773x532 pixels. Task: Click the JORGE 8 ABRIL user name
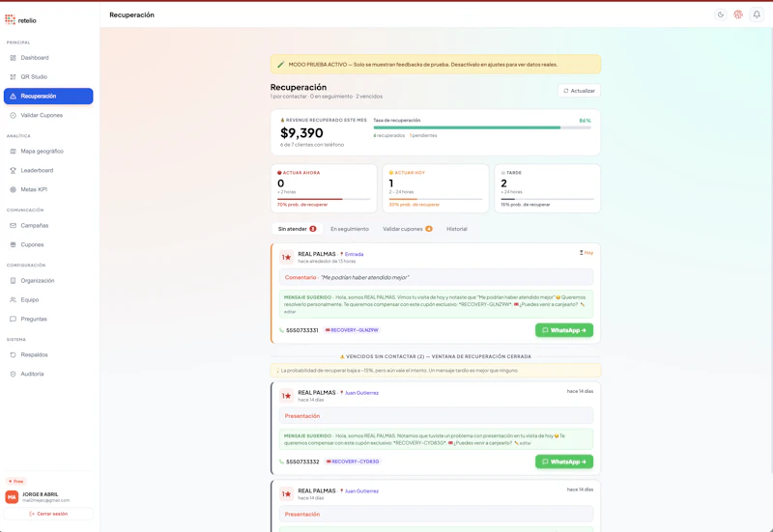click(x=41, y=494)
